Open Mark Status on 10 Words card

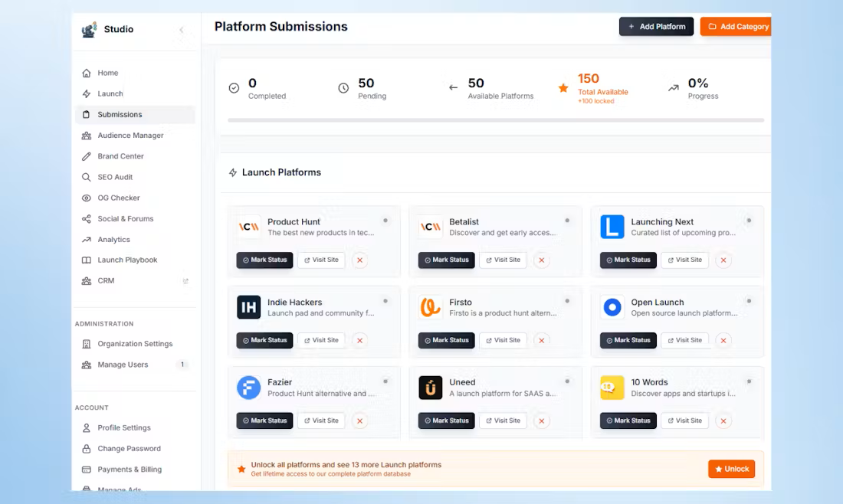click(x=628, y=421)
